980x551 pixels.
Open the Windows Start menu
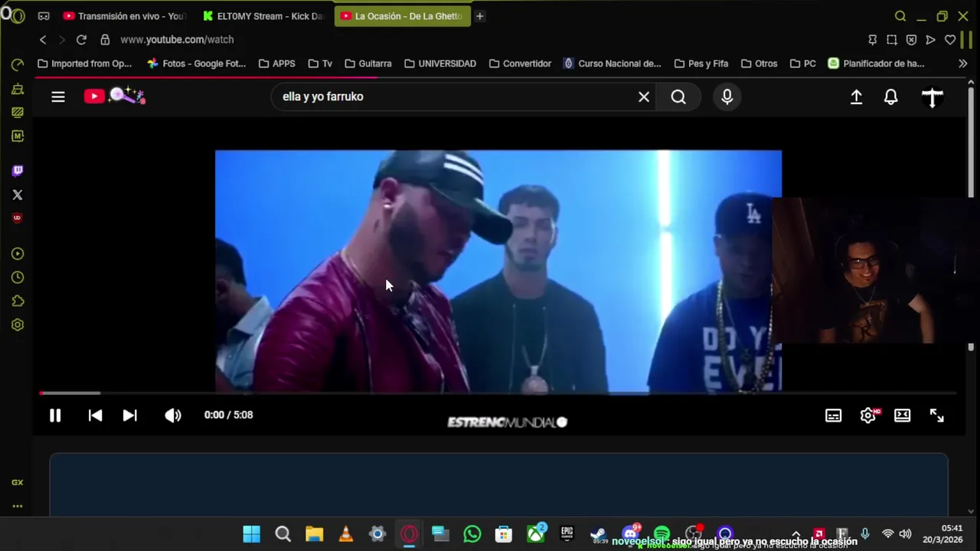pos(251,534)
